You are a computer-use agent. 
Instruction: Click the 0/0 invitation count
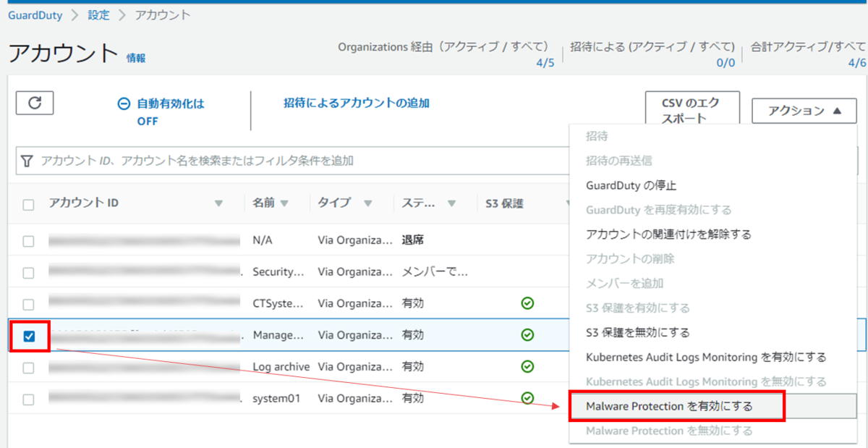click(x=726, y=63)
